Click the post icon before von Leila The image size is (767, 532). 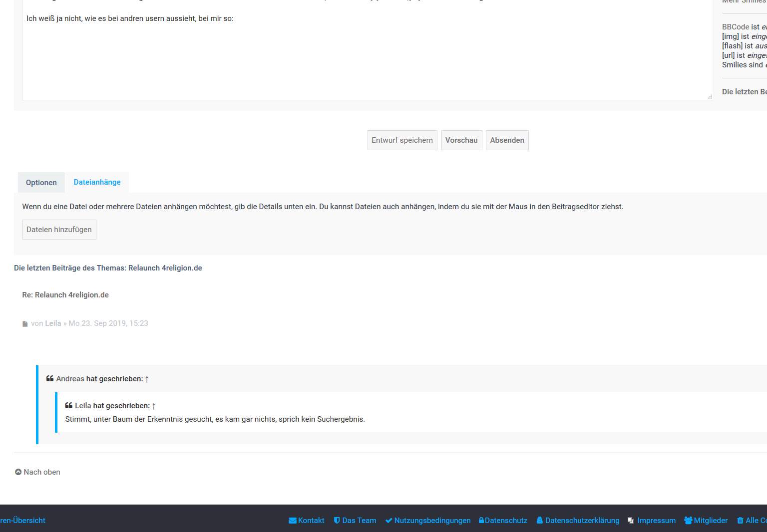coord(25,324)
